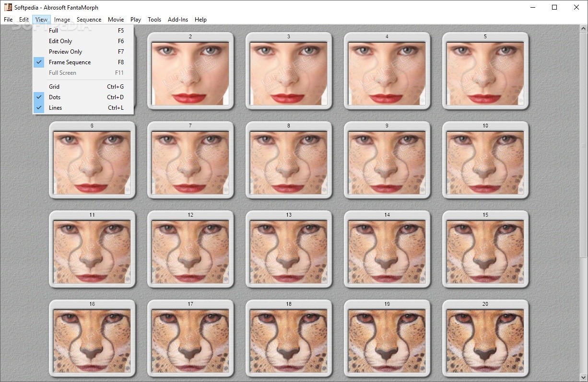Viewport: 588px width, 382px height.
Task: Click the scrollbar down arrow
Action: pyautogui.click(x=584, y=378)
